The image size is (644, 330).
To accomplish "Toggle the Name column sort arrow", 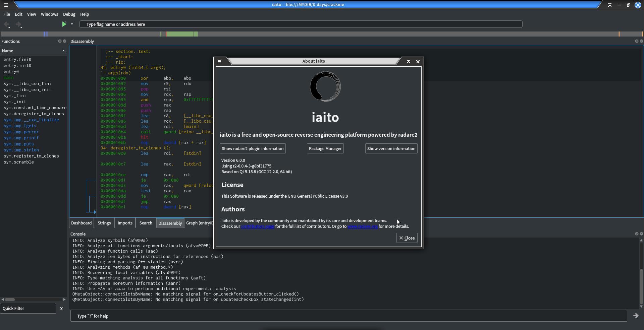I will (63, 51).
